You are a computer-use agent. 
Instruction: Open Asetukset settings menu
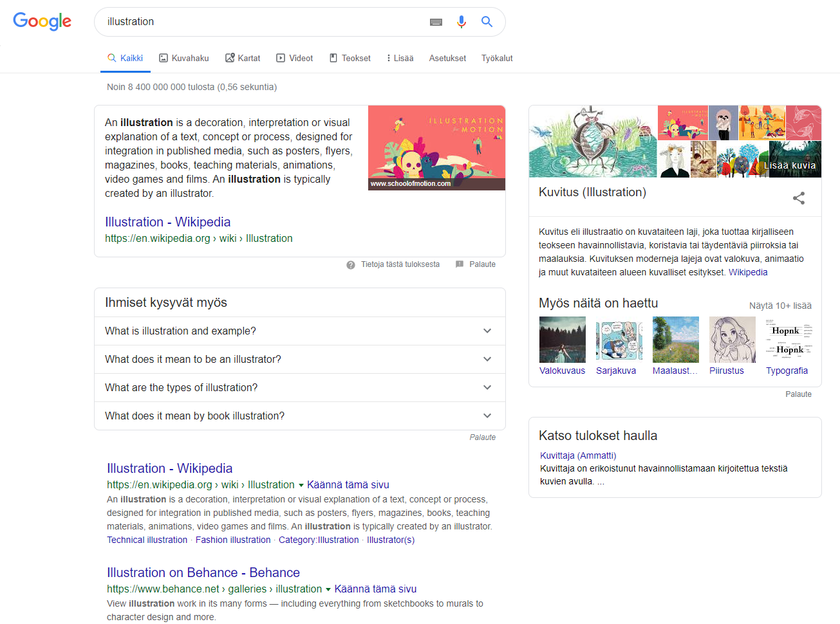[447, 58]
